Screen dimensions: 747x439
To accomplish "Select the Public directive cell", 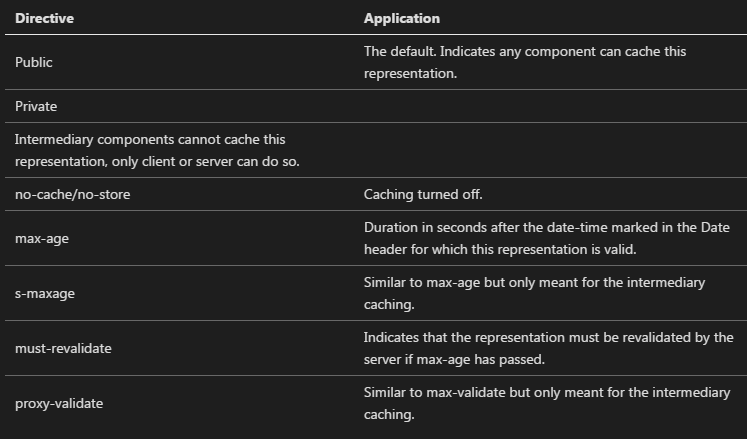I will [34, 62].
